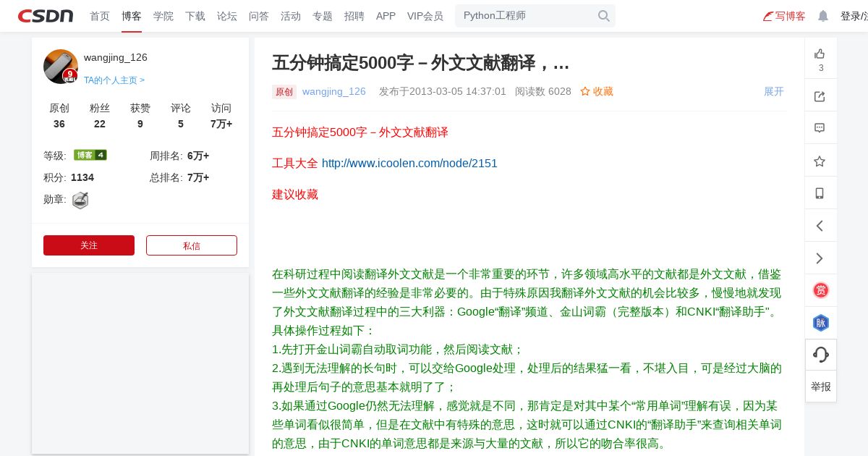Click the star favorite icon in sidebar
This screenshot has width=868, height=456.
(x=820, y=161)
